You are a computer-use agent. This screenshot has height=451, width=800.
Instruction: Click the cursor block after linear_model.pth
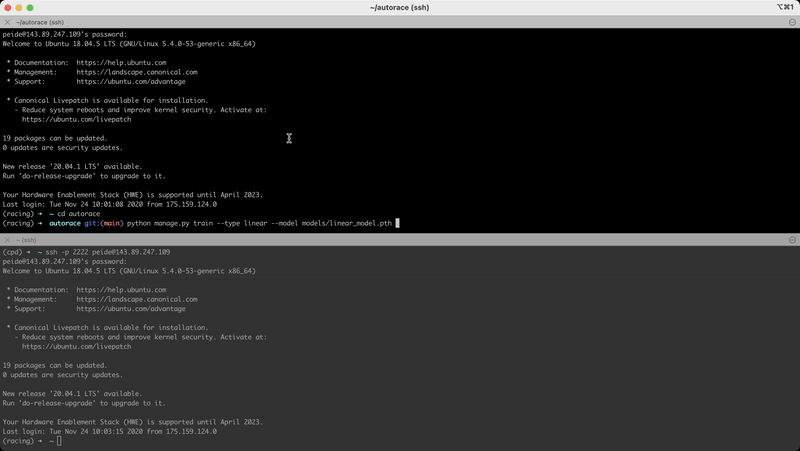coord(397,223)
